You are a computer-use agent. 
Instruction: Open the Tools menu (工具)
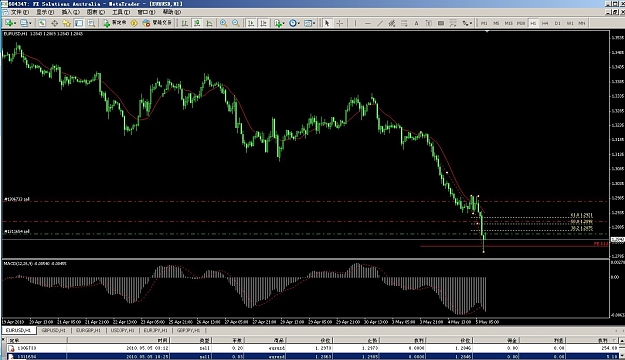(x=121, y=12)
